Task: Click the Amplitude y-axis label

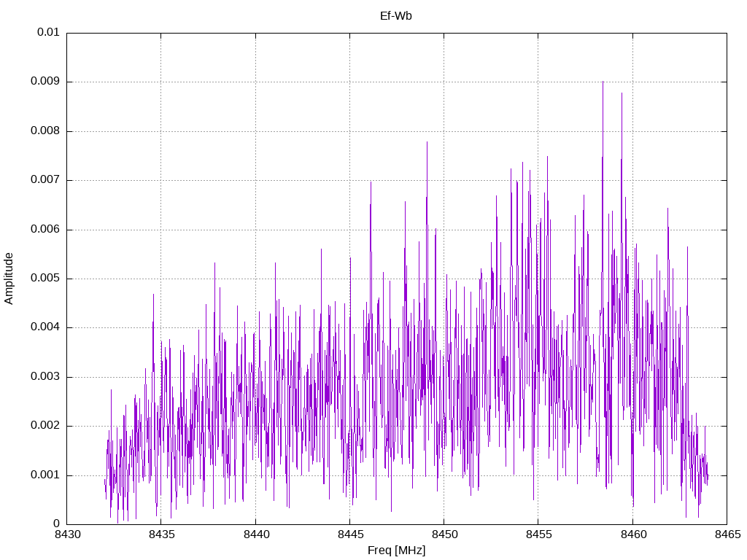Action: click(x=9, y=279)
